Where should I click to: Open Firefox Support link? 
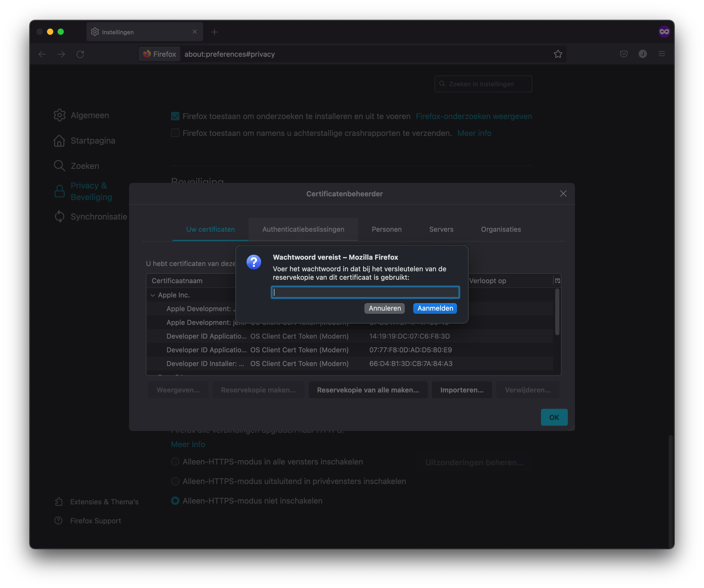tap(88, 521)
